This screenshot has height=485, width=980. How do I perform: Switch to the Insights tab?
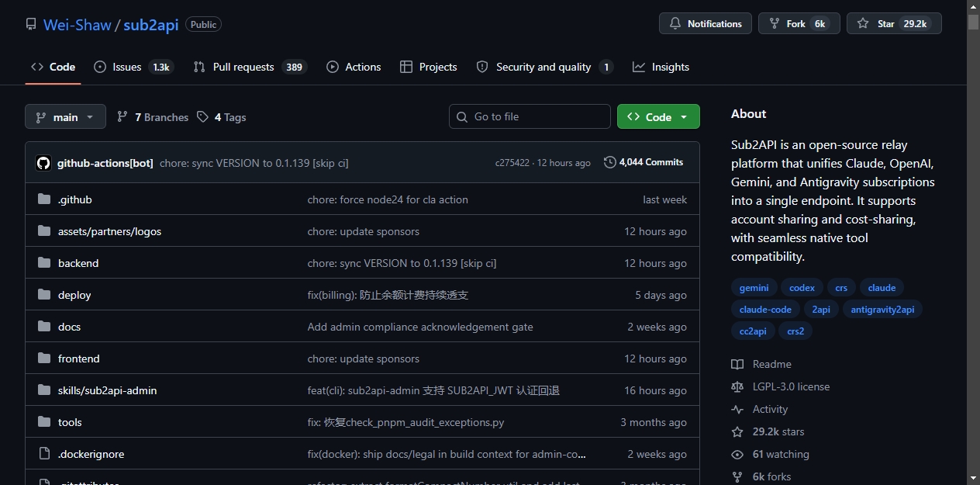click(x=661, y=67)
